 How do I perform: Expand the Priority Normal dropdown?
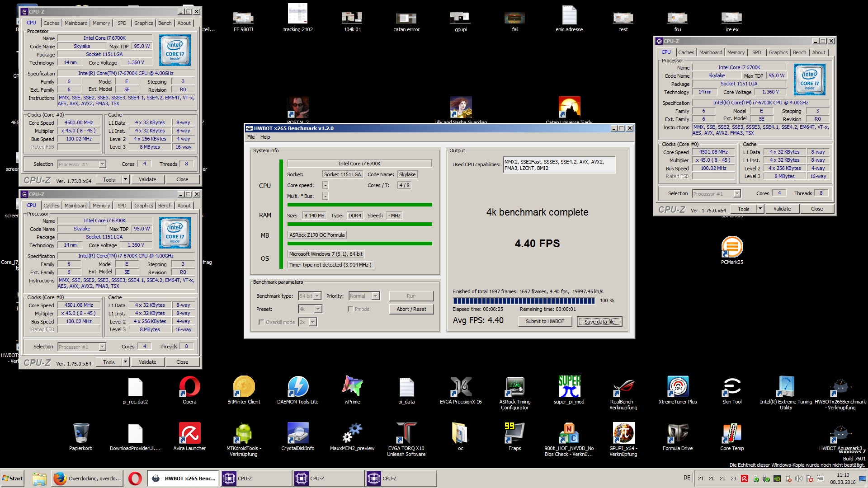(x=375, y=296)
